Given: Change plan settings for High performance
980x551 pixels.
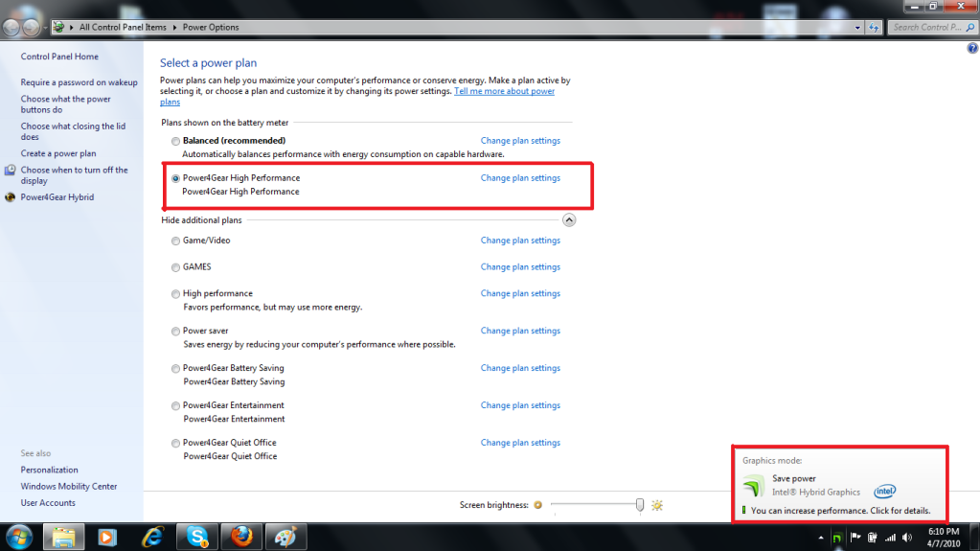Looking at the screenshot, I should [x=520, y=293].
